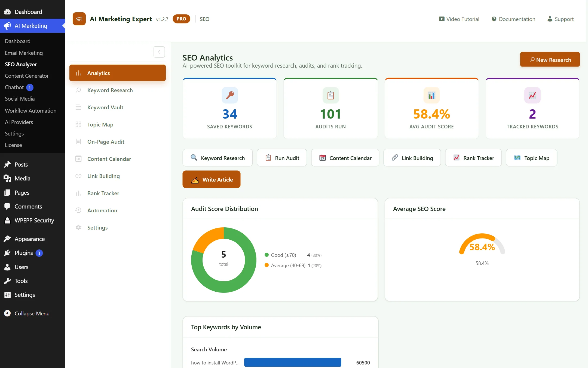Click the Saved Keywords count 34

point(230,114)
